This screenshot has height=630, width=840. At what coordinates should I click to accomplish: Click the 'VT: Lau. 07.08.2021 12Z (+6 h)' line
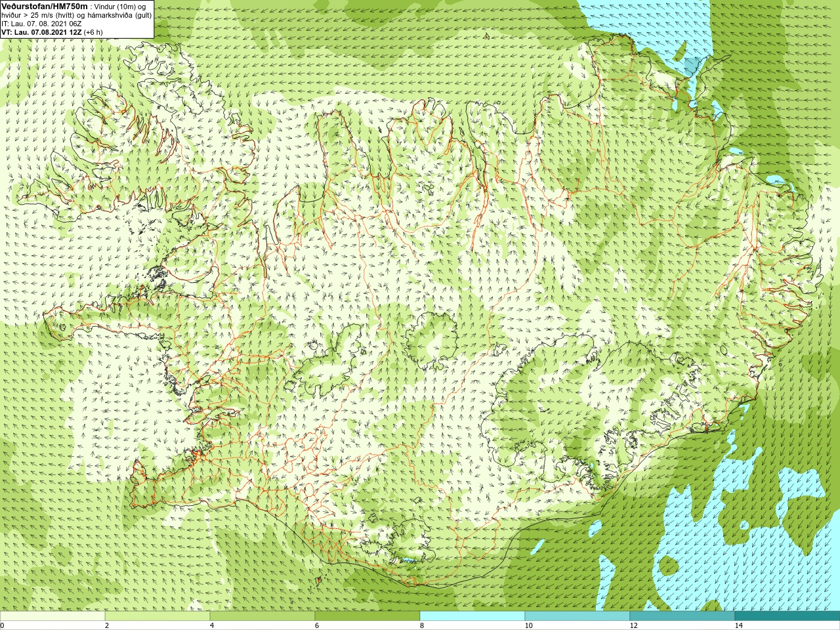pyautogui.click(x=52, y=32)
